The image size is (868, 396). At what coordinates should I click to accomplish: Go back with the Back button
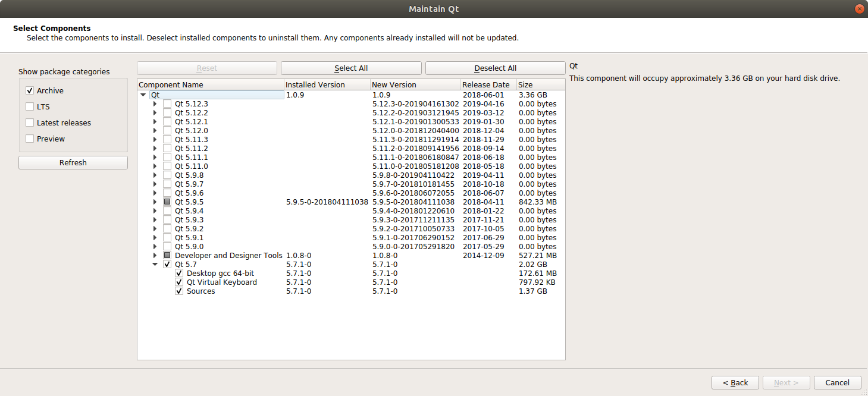click(x=735, y=383)
